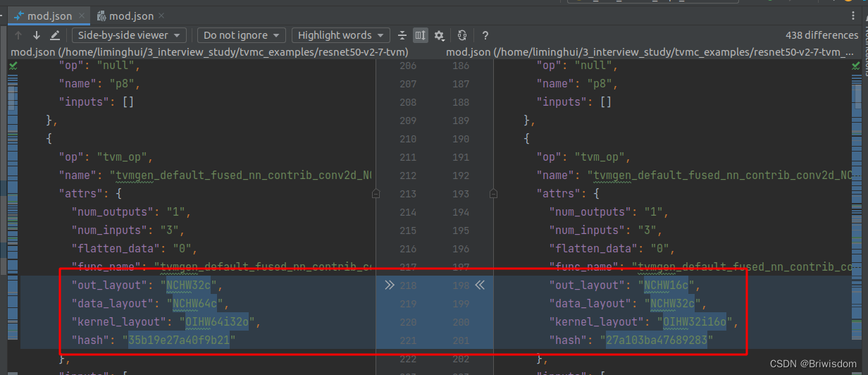Click left pane green checkmark inspection icon
The image size is (868, 375).
pyautogui.click(x=13, y=65)
